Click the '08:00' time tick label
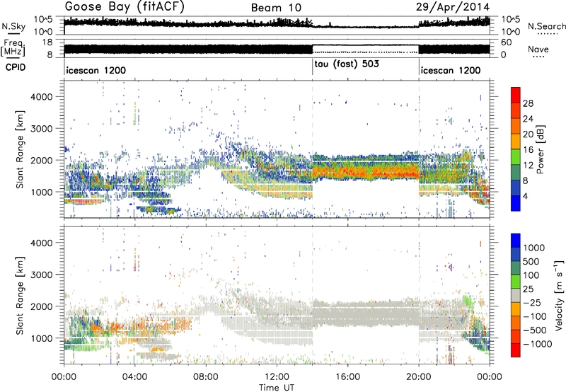The width and height of the screenshot is (566, 392). 206,377
